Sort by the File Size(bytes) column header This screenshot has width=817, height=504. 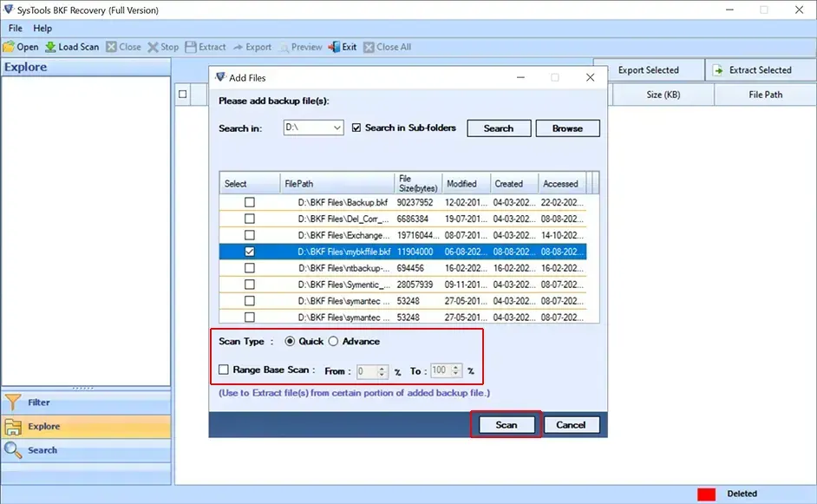pos(418,183)
